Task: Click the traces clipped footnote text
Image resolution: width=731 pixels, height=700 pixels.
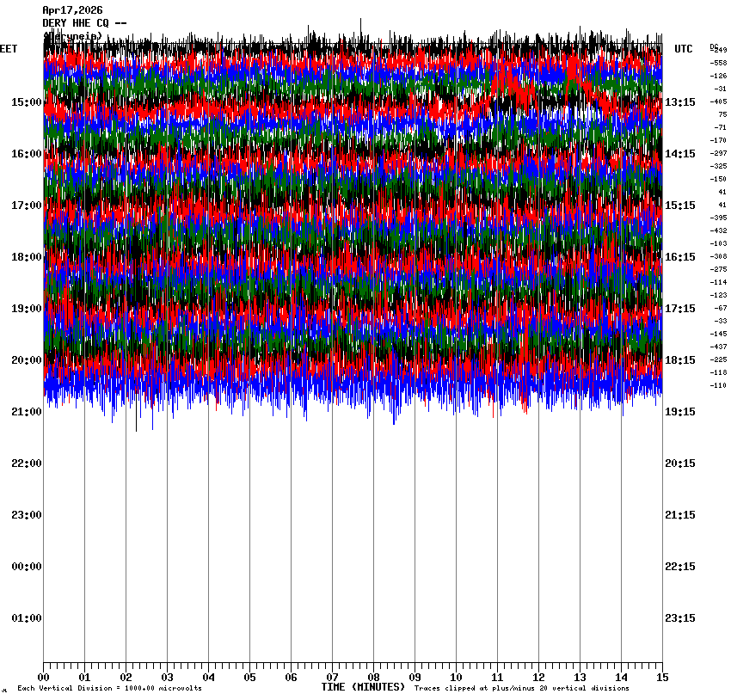Action: tap(521, 689)
